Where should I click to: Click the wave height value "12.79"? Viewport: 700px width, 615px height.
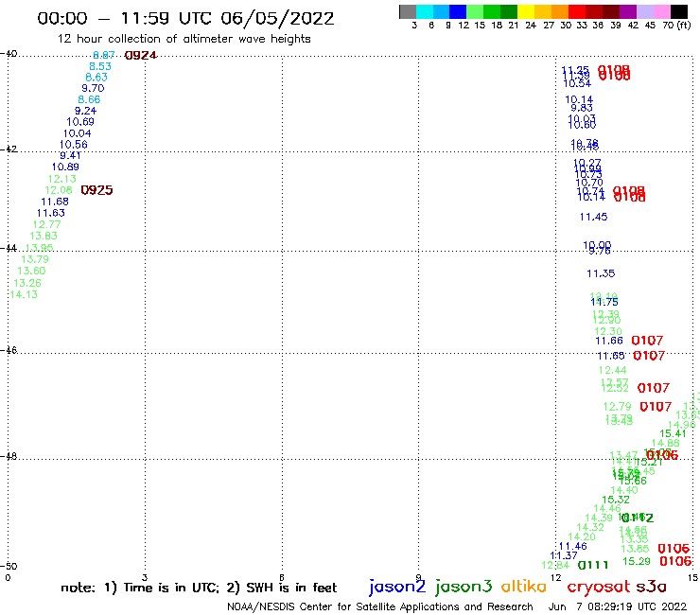click(617, 407)
